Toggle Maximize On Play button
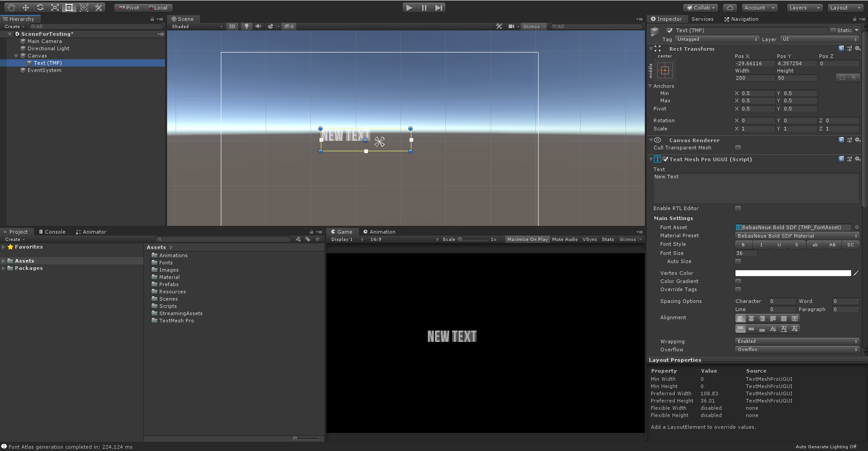The height and width of the screenshot is (451, 868). (527, 239)
